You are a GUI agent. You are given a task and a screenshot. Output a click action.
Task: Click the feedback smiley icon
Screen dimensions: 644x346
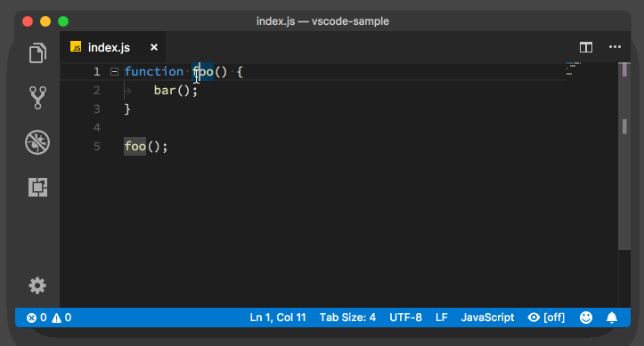tap(586, 318)
